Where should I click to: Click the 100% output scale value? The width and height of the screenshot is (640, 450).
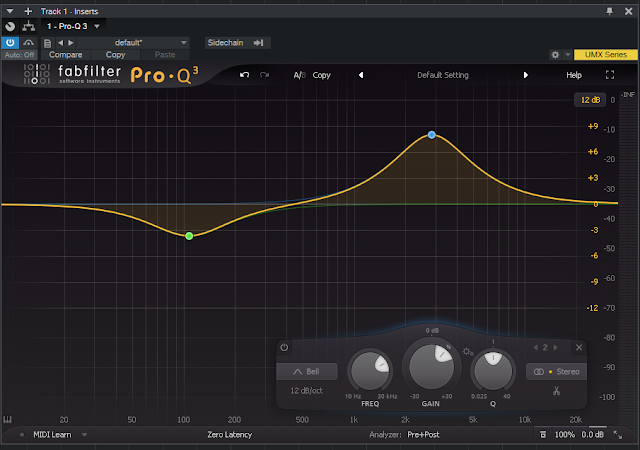click(x=564, y=435)
